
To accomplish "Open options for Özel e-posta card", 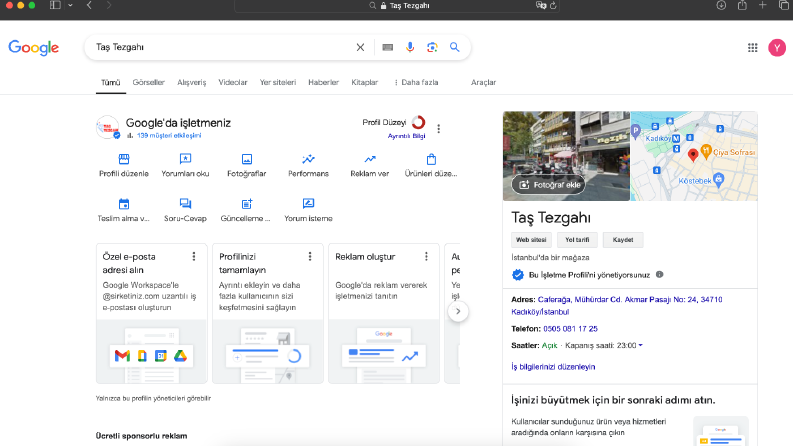I will [x=194, y=256].
